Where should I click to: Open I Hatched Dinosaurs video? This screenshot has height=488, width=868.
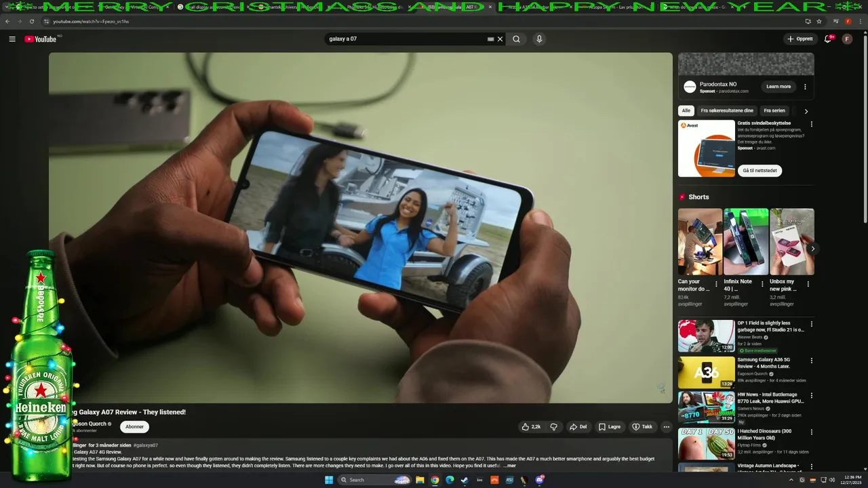tap(706, 443)
